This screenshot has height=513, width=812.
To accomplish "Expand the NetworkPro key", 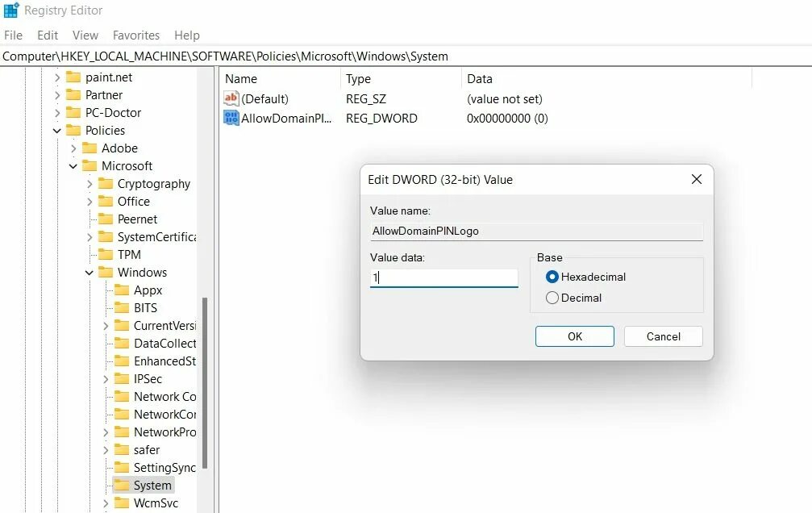I will point(106,432).
